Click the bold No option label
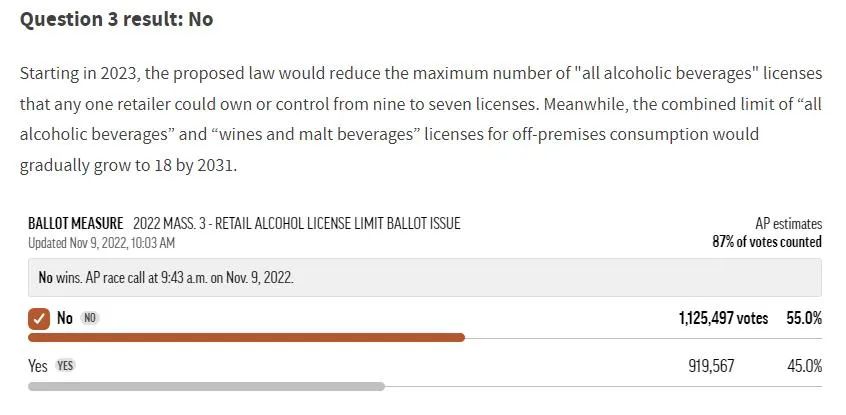 click(65, 318)
